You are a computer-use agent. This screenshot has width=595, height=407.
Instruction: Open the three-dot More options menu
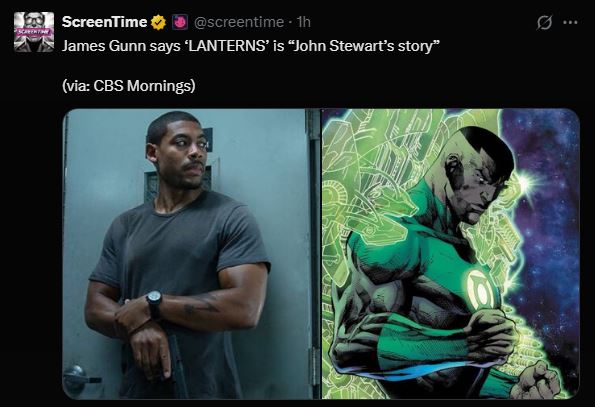pos(570,23)
